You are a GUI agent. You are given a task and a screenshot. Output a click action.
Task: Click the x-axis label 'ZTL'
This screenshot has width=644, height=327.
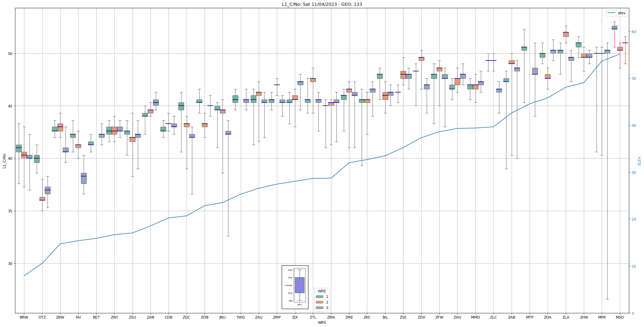pyautogui.click(x=313, y=317)
